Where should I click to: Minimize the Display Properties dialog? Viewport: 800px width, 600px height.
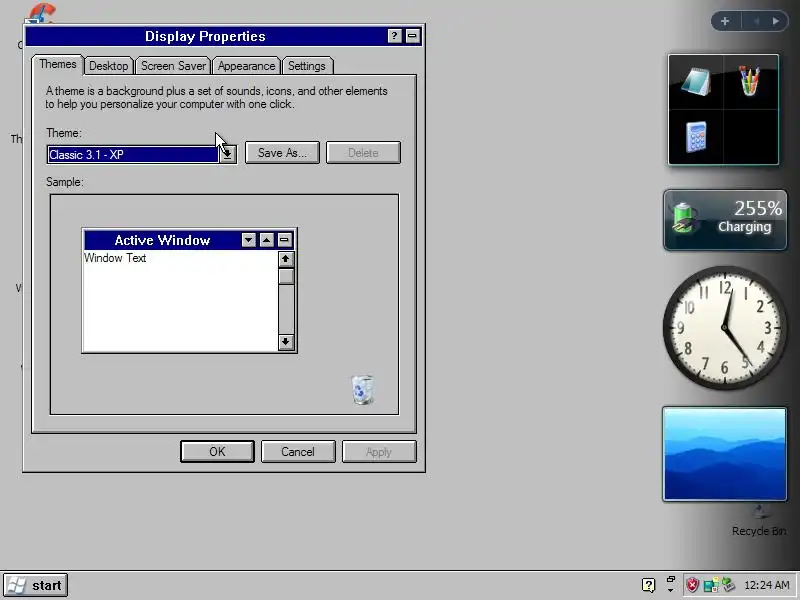click(412, 36)
